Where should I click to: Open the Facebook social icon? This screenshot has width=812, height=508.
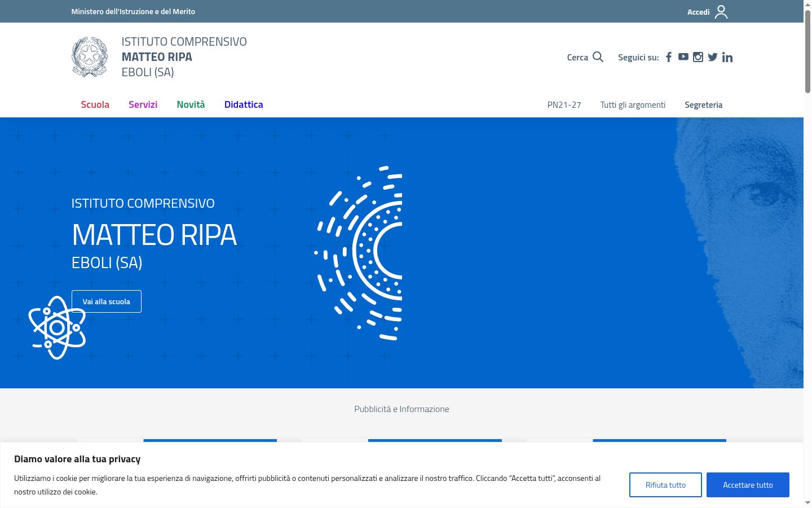pos(669,57)
